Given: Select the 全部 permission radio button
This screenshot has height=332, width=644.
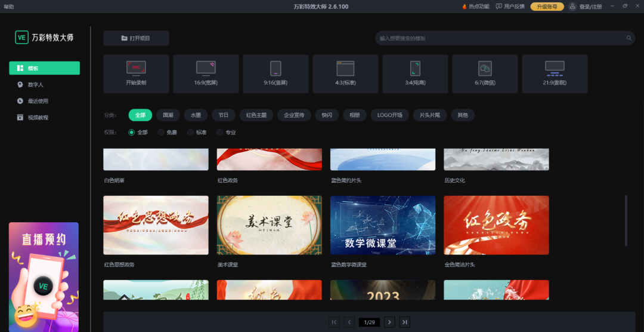Looking at the screenshot, I should pos(131,133).
